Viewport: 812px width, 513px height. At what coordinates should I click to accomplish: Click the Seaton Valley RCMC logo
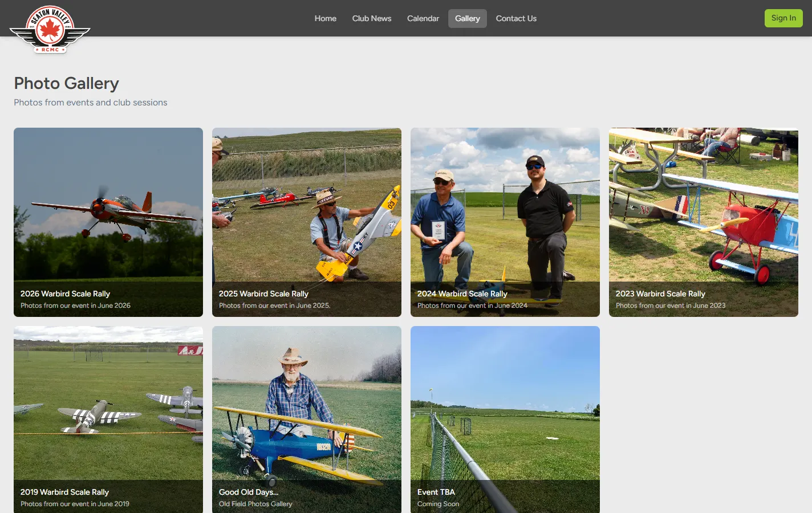pos(50,30)
